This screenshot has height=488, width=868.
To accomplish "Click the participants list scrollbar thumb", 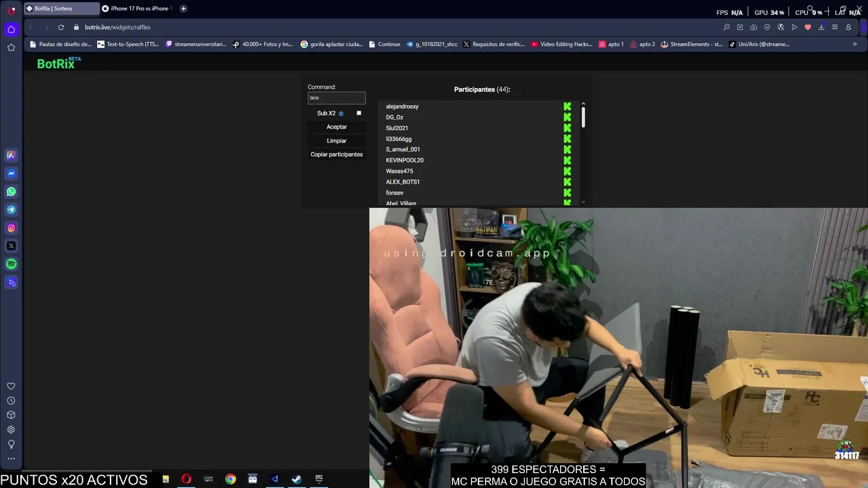I will click(583, 117).
